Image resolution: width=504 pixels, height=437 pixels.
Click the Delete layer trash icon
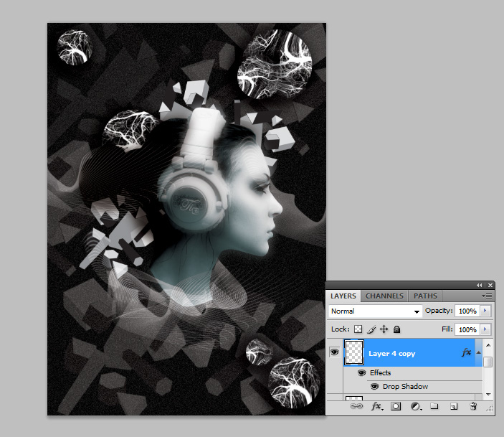473,407
